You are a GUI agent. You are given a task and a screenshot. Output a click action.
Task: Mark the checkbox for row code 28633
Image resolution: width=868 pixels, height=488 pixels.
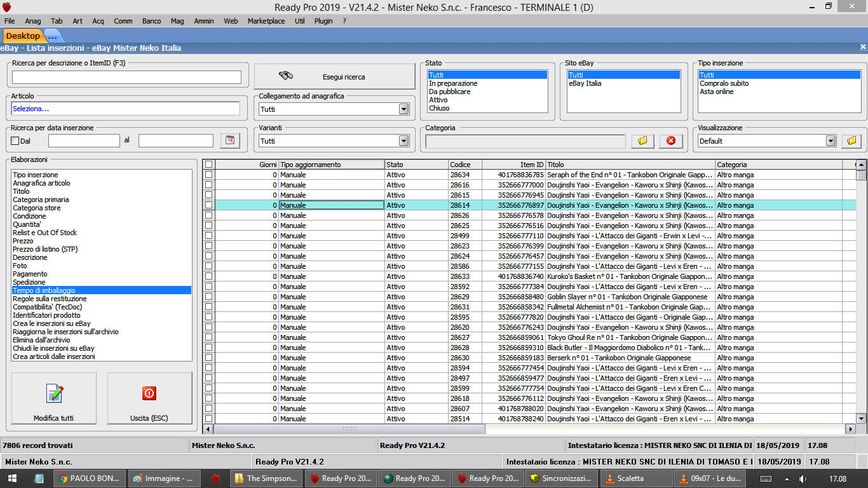tap(208, 276)
